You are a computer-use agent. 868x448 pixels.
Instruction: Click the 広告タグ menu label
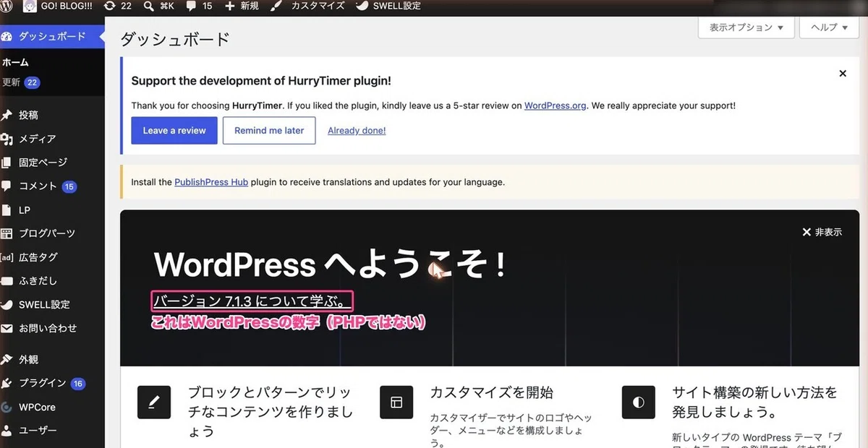pos(38,257)
